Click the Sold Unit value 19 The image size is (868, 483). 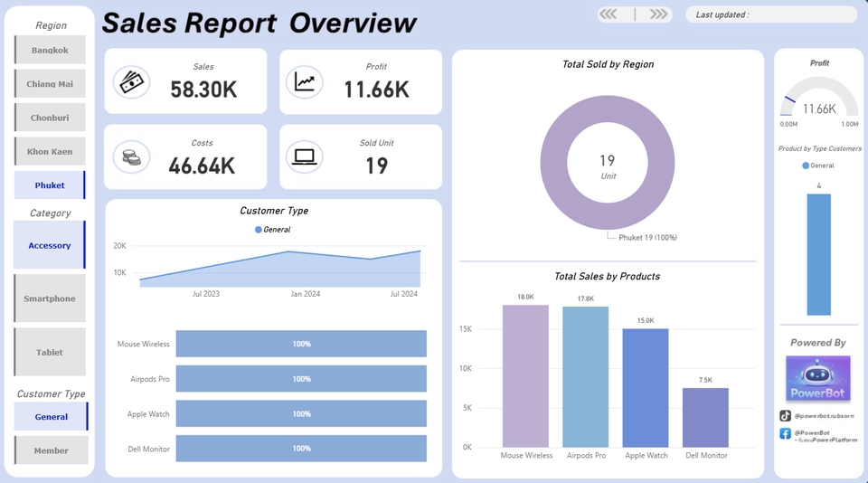(x=376, y=166)
